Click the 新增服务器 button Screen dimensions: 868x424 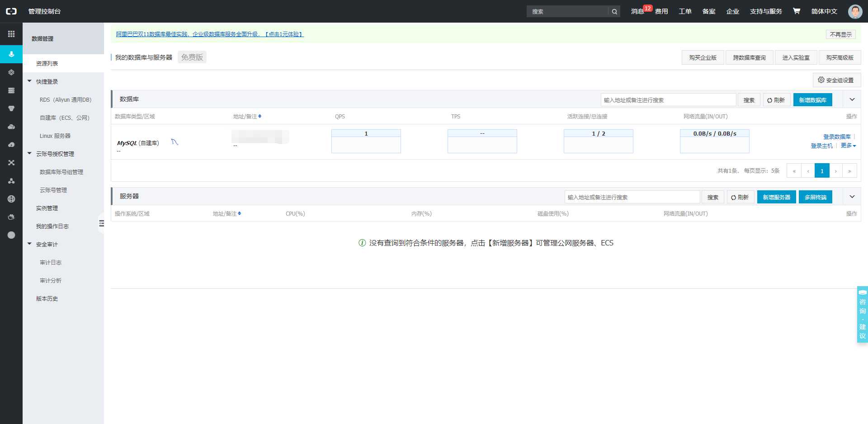point(776,197)
